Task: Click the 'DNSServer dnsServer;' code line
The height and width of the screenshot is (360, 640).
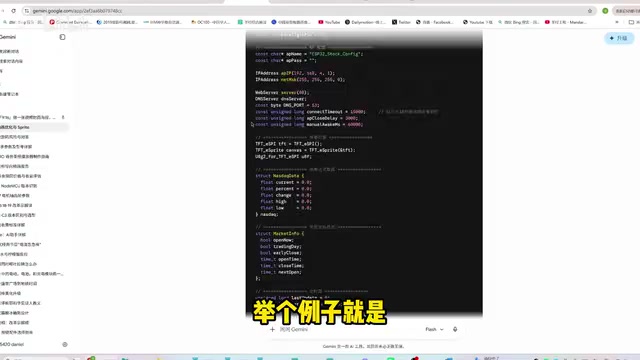Action: tap(280, 99)
